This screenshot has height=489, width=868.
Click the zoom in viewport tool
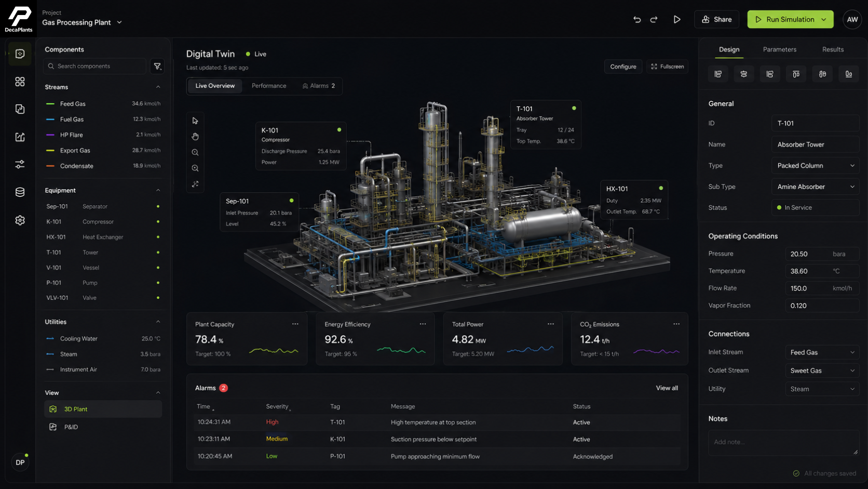click(195, 152)
